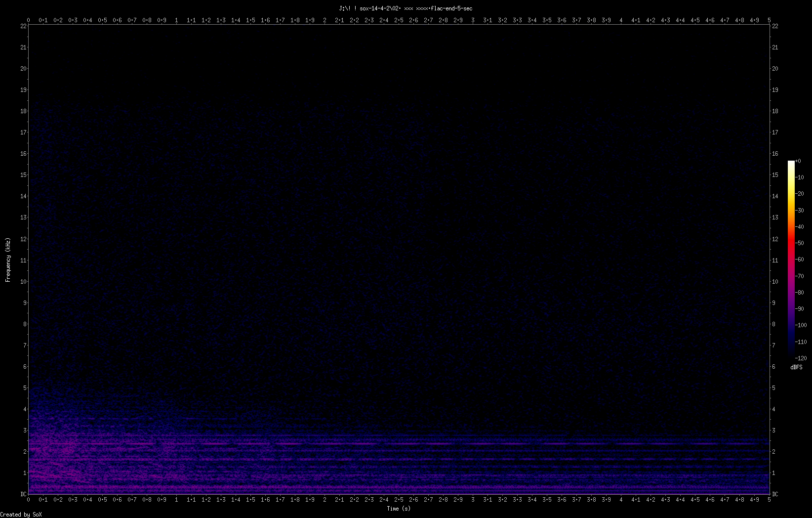This screenshot has width=812, height=518.
Task: Select the "-40" color scale label
Action: point(800,227)
